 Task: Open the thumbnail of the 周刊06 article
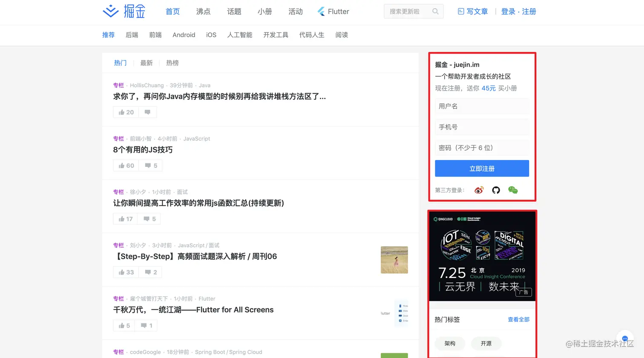point(394,260)
